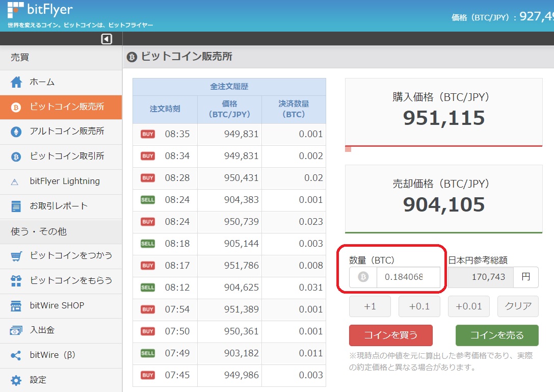Click the BUY badge at 07:54
Screen dimensions: 554x392
tap(148, 309)
